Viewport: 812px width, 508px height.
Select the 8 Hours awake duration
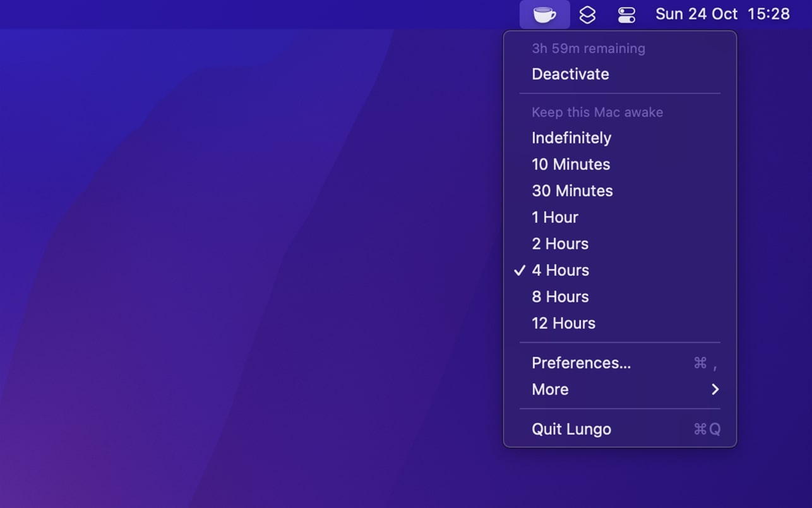coord(559,296)
